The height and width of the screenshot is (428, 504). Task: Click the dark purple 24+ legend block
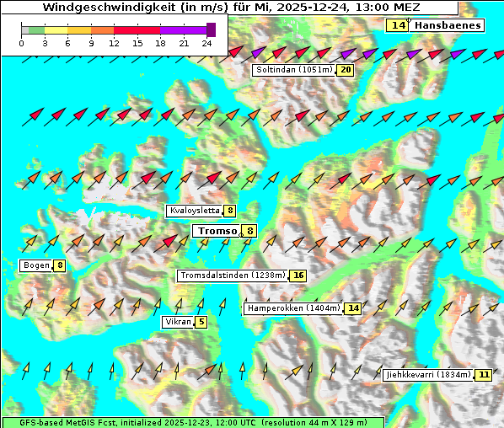(x=212, y=29)
